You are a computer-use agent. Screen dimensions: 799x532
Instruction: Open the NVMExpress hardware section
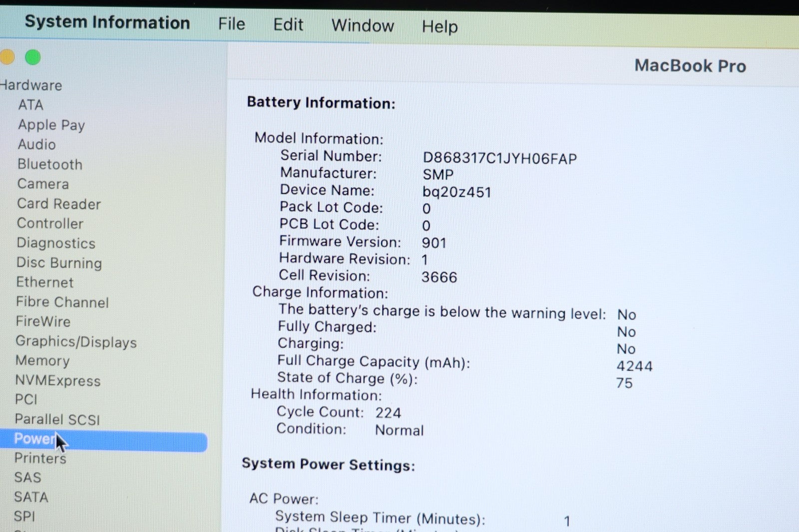tap(58, 380)
